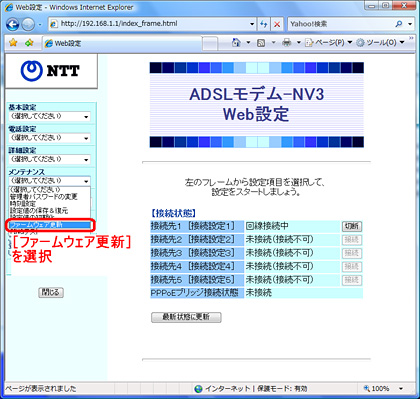
Task: Click 接続 button for 接続先5
Action: pos(352,280)
